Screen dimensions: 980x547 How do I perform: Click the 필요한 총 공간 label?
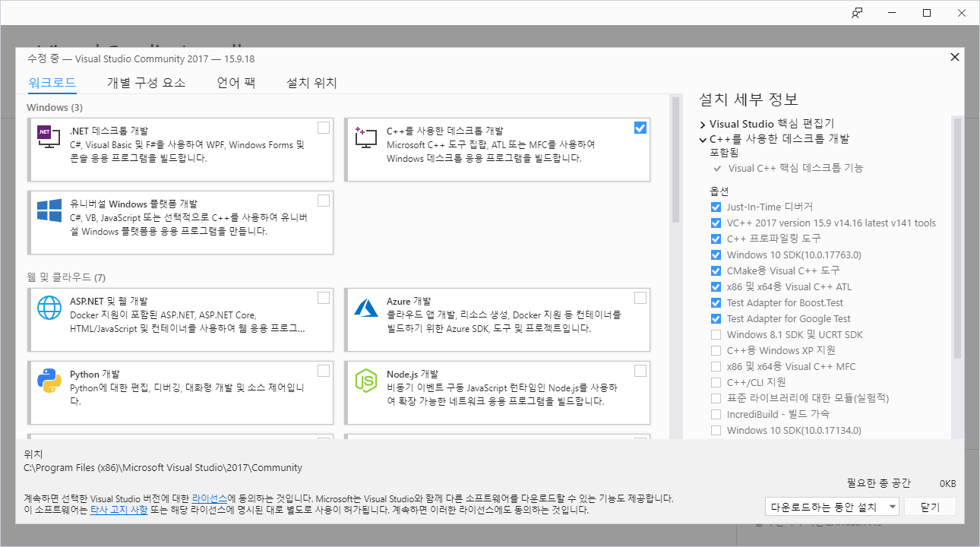878,483
